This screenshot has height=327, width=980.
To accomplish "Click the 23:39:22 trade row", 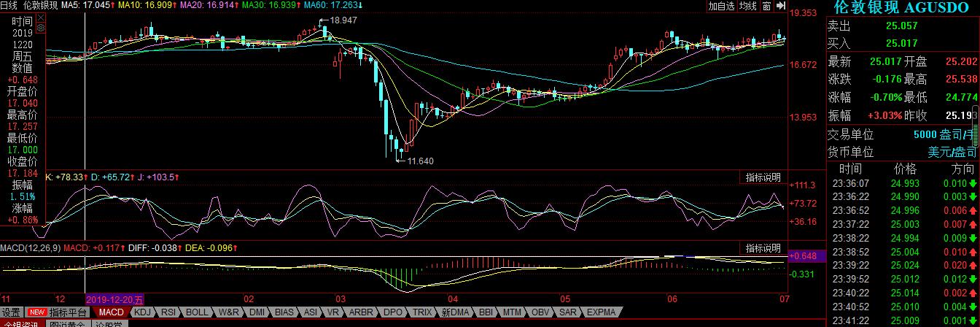I will pos(903,265).
